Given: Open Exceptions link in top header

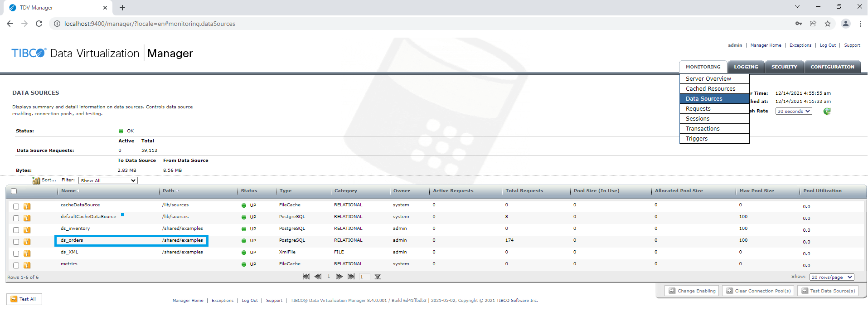Looking at the screenshot, I should coord(800,45).
